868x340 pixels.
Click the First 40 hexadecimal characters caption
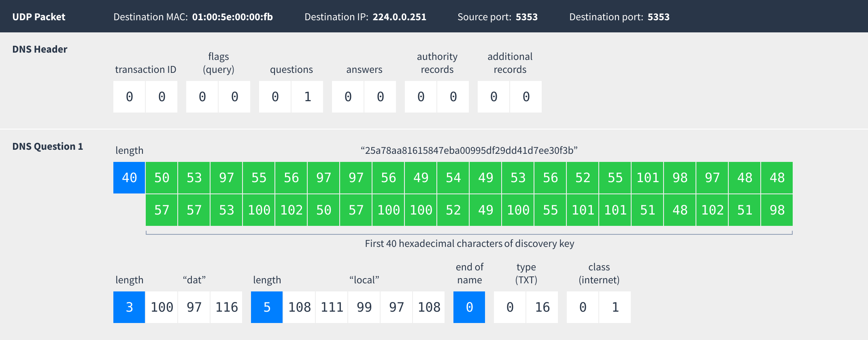click(469, 244)
